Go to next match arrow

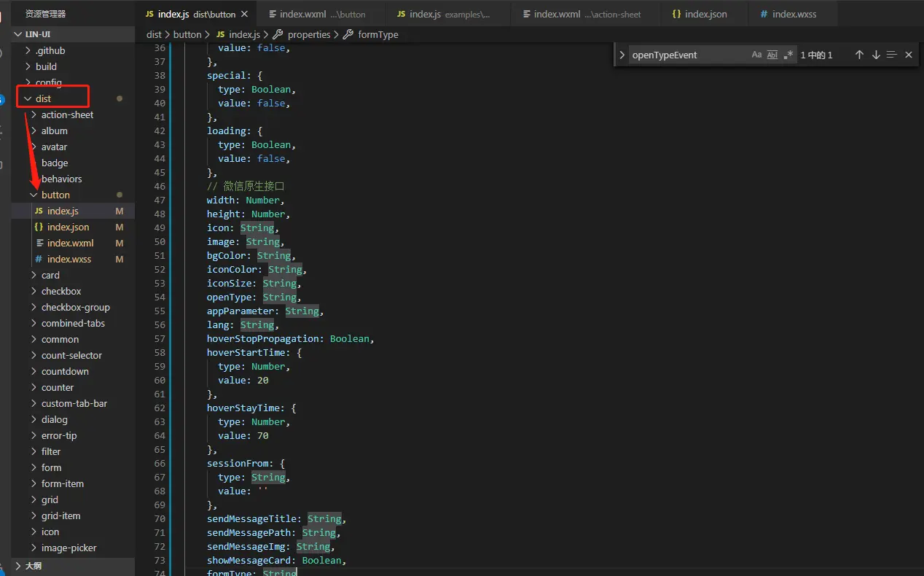point(876,55)
